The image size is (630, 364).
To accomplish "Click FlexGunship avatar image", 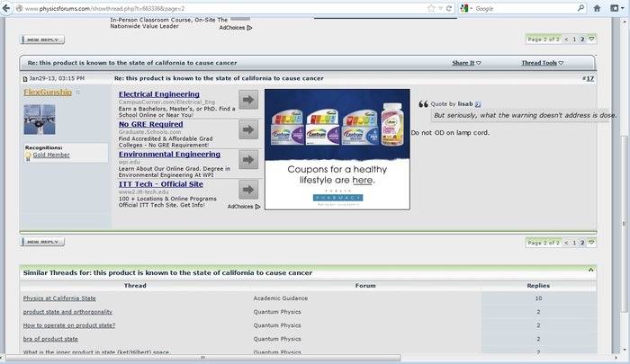I will pos(40,120).
